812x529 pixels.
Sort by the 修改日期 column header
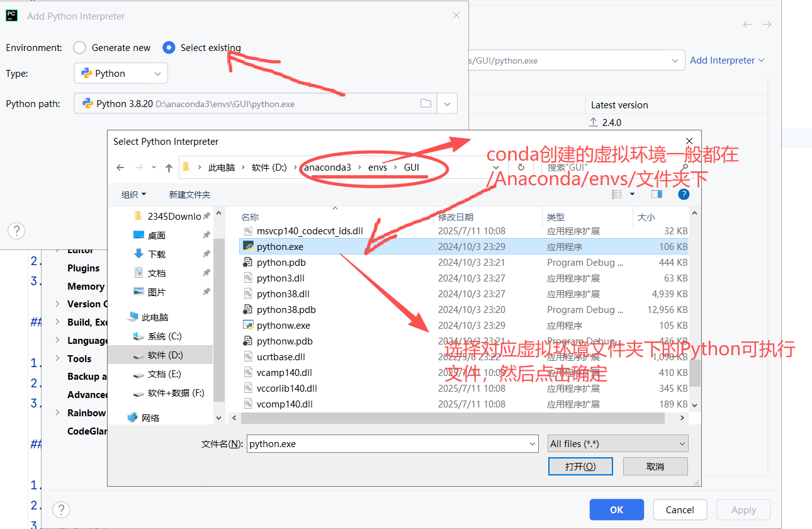(x=456, y=217)
